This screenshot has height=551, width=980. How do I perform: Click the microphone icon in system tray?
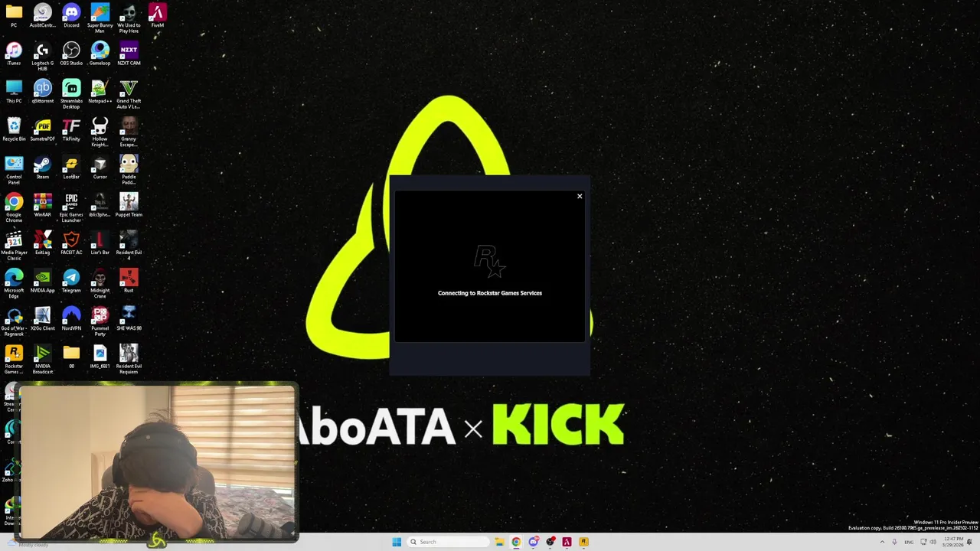click(x=894, y=542)
